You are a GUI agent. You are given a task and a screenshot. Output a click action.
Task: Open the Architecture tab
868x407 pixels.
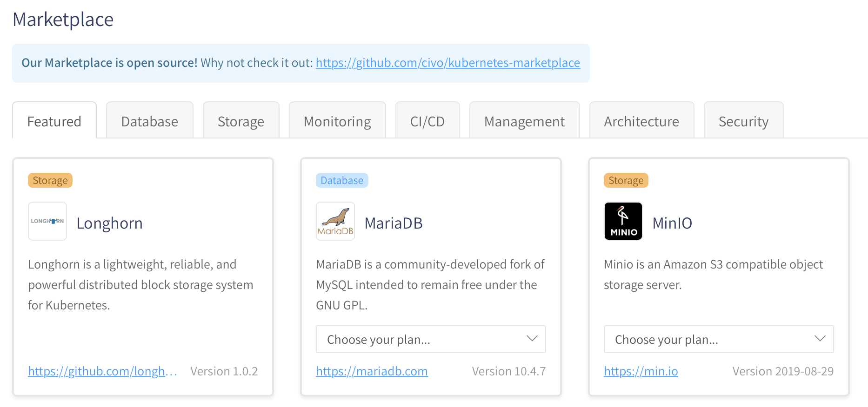642,120
